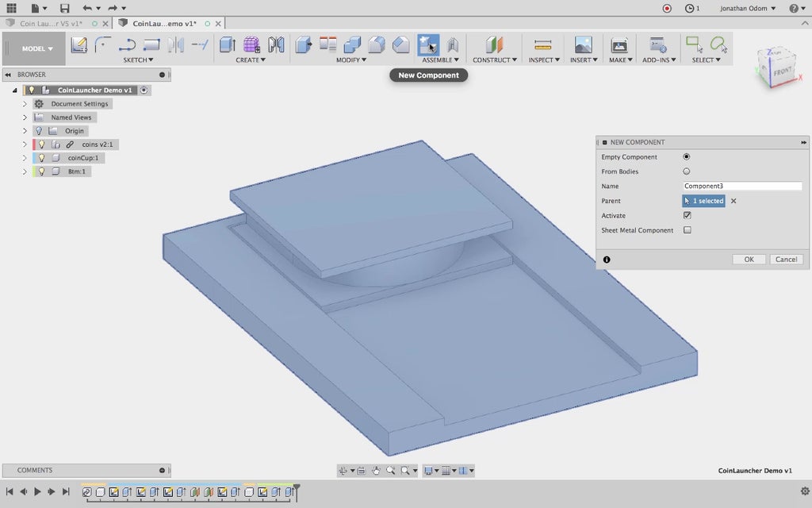This screenshot has height=508, width=812.
Task: Expand the coins v2:1 component node
Action: click(x=25, y=144)
